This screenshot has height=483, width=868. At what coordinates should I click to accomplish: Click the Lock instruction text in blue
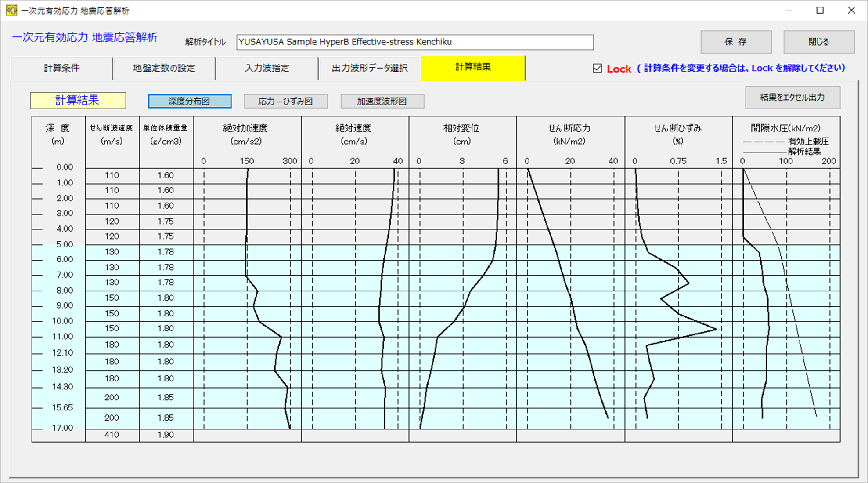pyautogui.click(x=741, y=68)
